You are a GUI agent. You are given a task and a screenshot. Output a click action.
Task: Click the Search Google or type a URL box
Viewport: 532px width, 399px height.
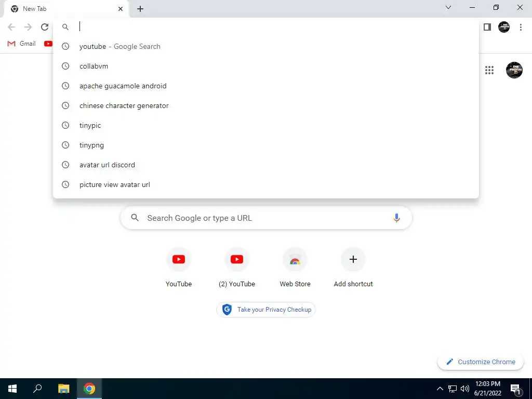point(266,218)
